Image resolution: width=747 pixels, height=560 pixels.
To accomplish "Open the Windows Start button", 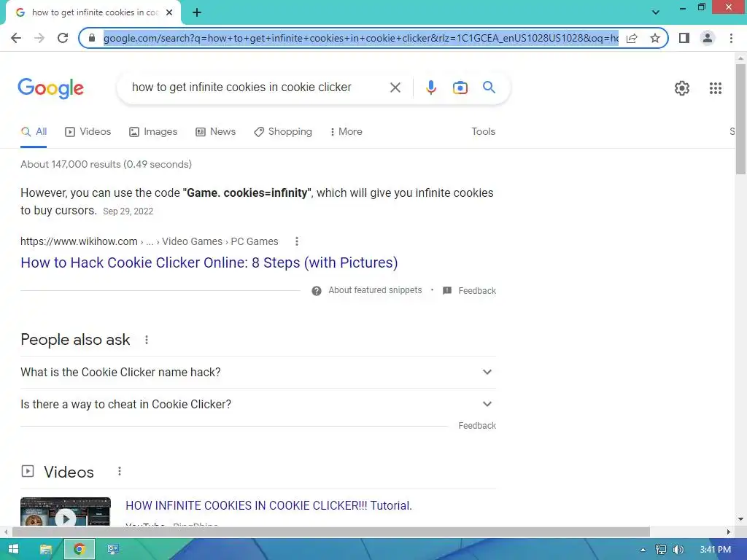I will tap(13, 549).
